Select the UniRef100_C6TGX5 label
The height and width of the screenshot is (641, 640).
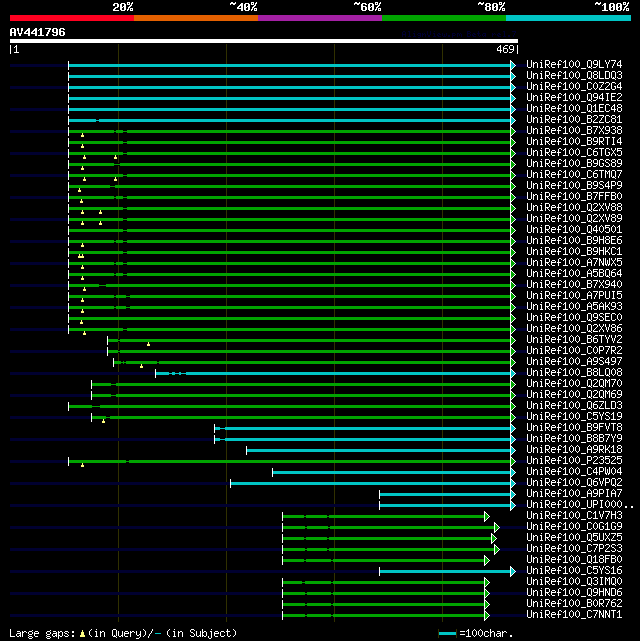pos(574,153)
